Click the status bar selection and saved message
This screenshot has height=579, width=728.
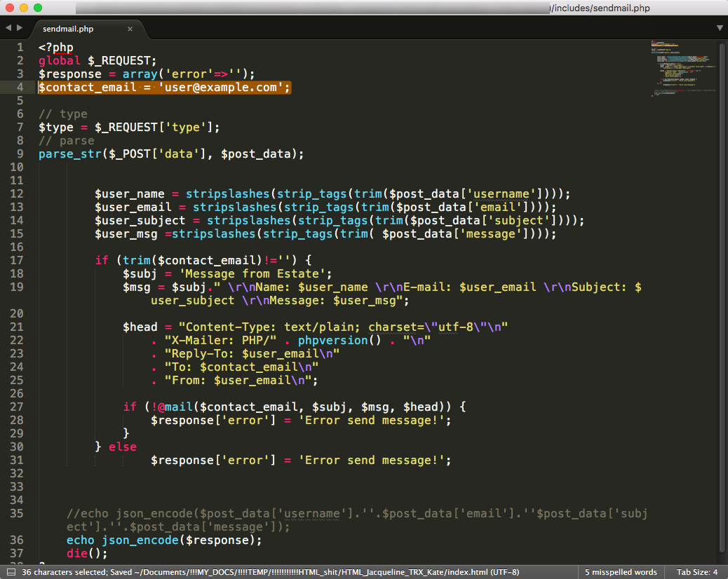point(270,572)
